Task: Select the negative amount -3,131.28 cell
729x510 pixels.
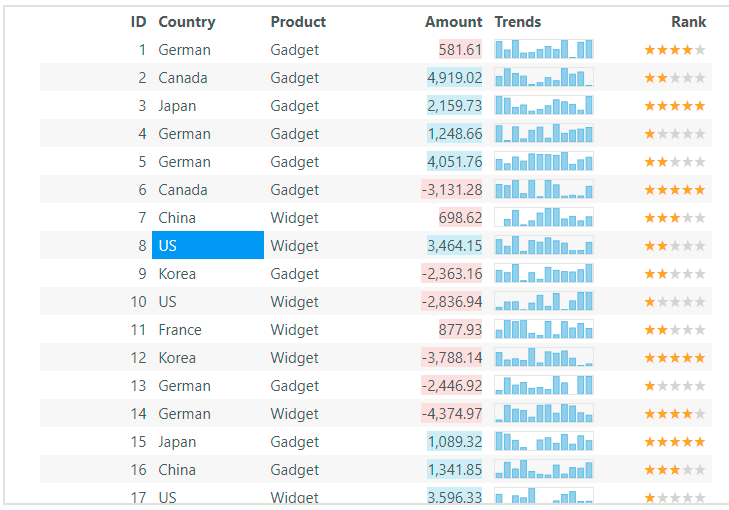Action: (452, 190)
